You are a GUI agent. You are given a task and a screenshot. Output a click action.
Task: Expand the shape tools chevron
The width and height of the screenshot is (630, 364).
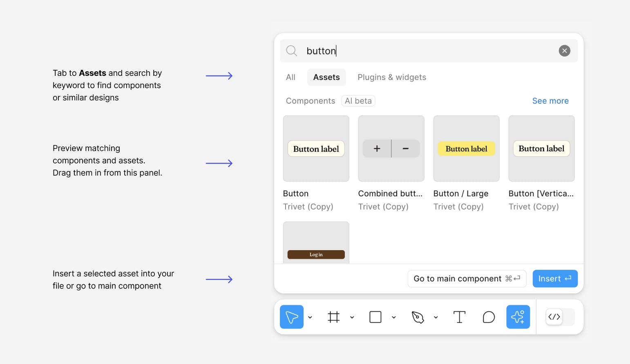click(x=394, y=317)
